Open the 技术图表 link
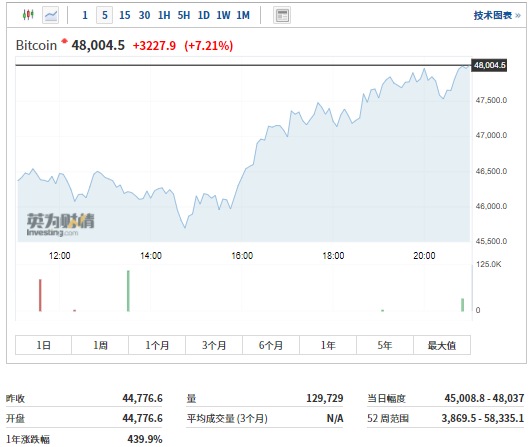 coord(497,15)
